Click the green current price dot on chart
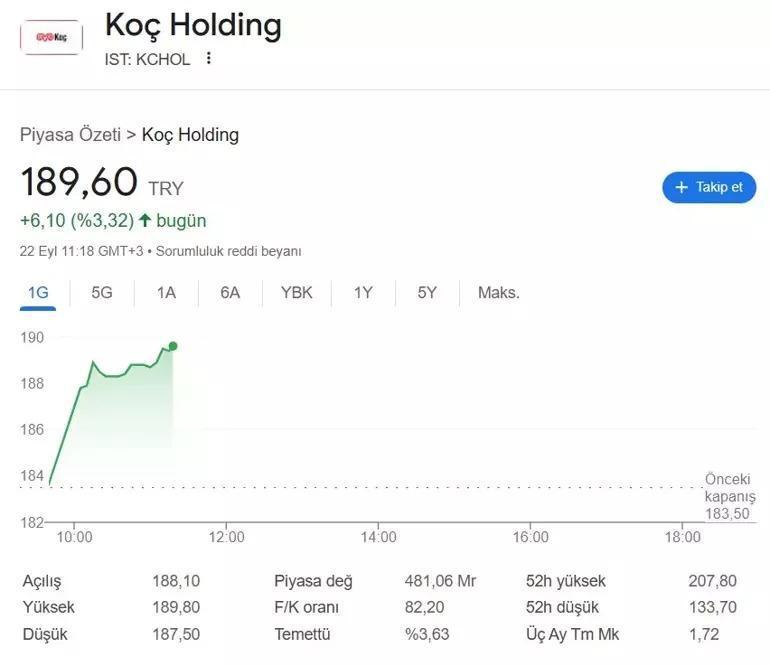The image size is (770, 666). point(173,346)
